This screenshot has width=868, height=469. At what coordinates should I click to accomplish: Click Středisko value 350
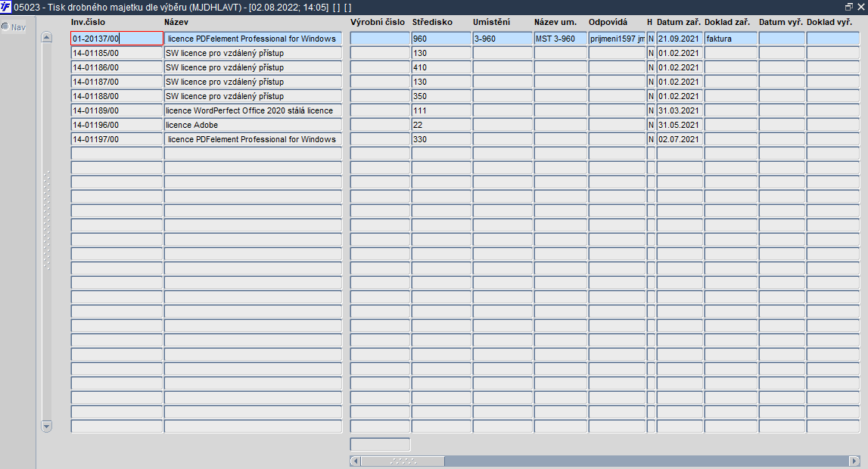point(441,95)
